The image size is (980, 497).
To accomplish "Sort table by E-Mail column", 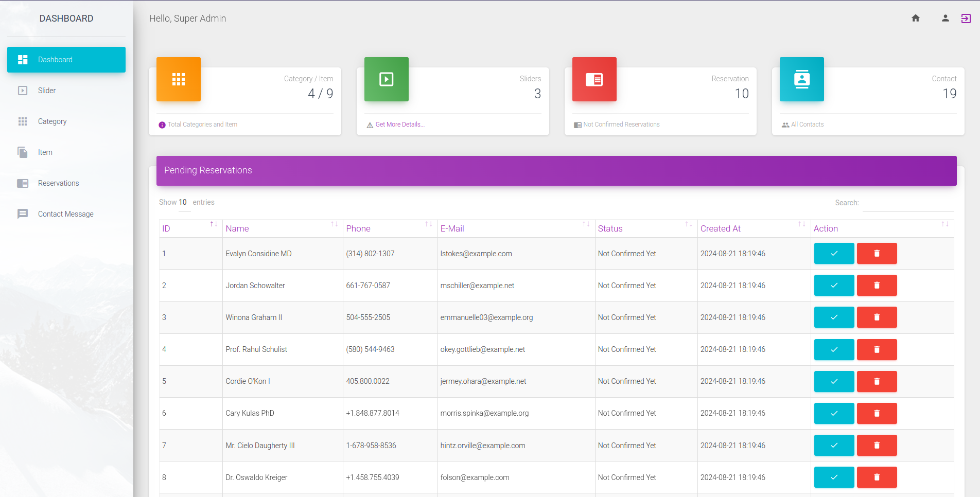I will (x=516, y=228).
